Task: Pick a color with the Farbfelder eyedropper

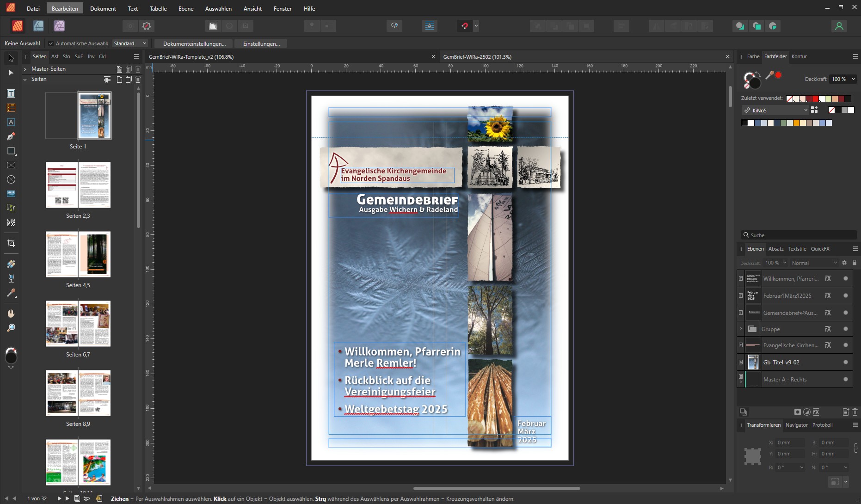Action: [769, 75]
